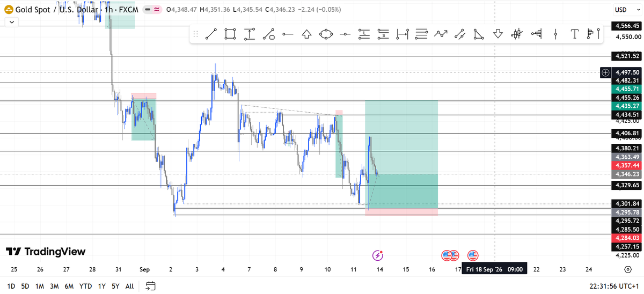Select the Arrow Up marker tool
The width and height of the screenshot is (644, 294).
(307, 34)
